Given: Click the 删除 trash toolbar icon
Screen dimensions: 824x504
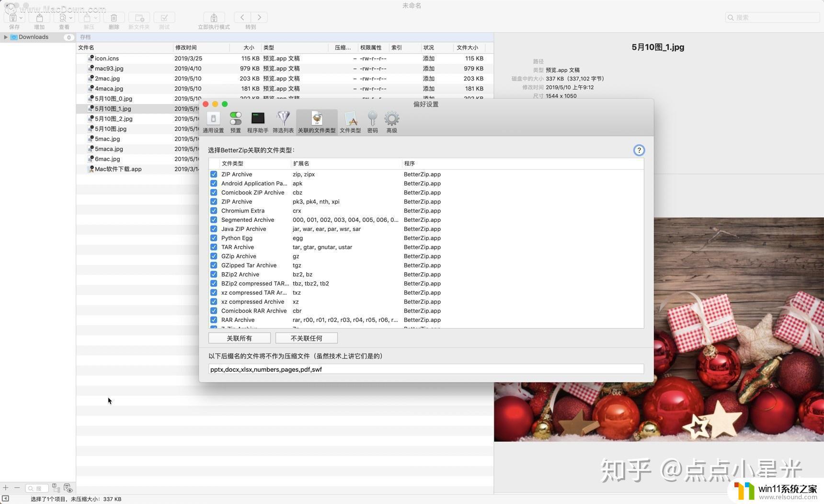Looking at the screenshot, I should (114, 18).
